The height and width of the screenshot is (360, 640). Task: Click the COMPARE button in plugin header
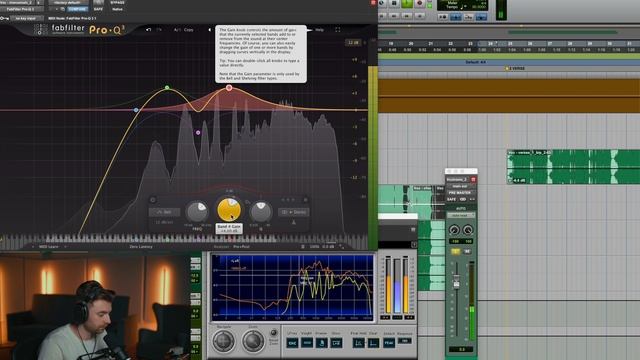77,9
